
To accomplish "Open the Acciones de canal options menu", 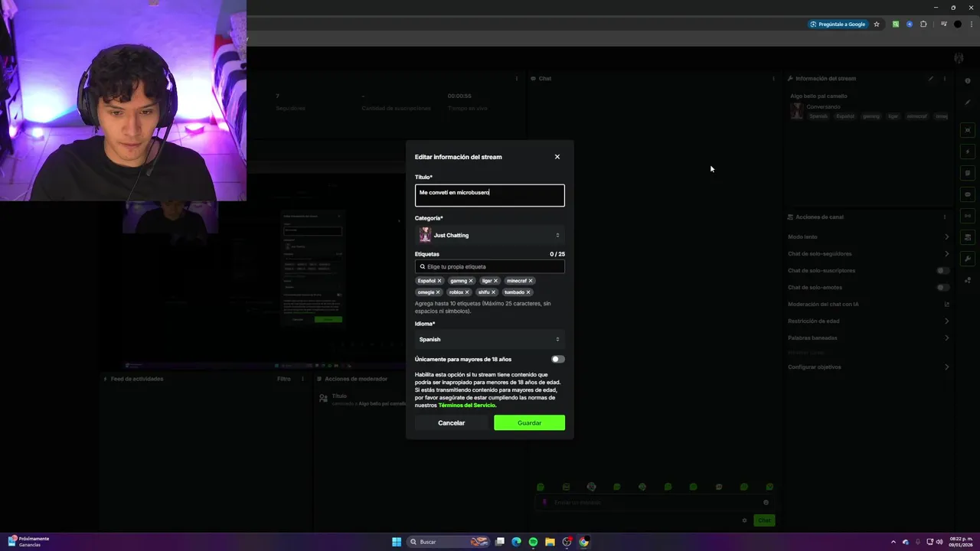I will pyautogui.click(x=945, y=217).
